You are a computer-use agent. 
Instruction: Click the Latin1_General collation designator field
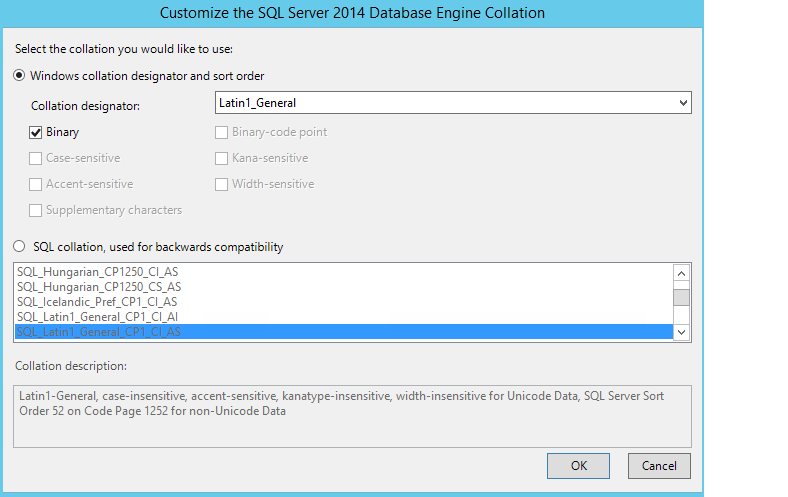[x=453, y=103]
